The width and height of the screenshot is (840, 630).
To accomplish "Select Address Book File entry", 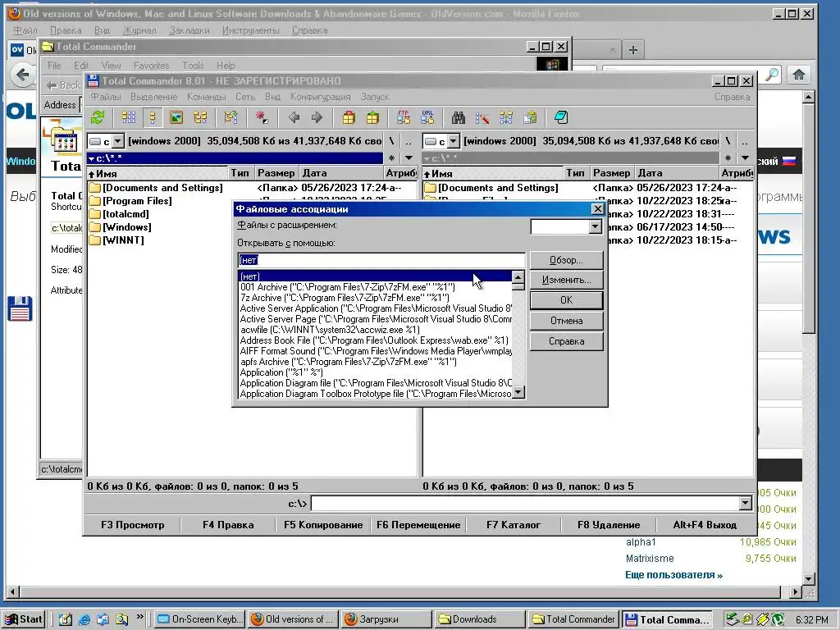I will [375, 340].
